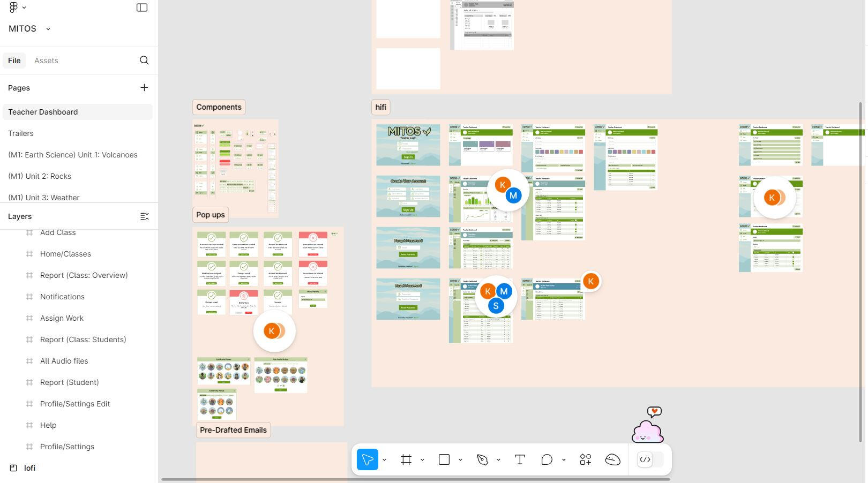The width and height of the screenshot is (868, 483).
Task: Click the Pre-Drafted Emails section label
Action: tap(233, 430)
